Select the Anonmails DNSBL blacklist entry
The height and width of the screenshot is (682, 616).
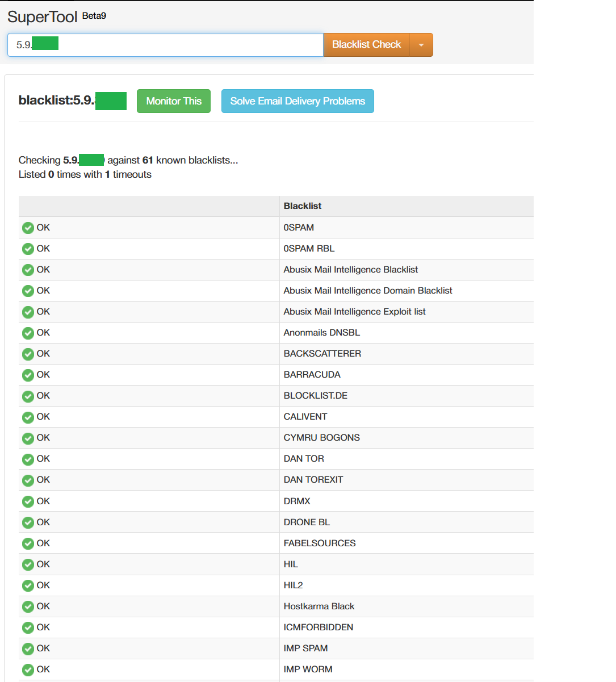321,333
